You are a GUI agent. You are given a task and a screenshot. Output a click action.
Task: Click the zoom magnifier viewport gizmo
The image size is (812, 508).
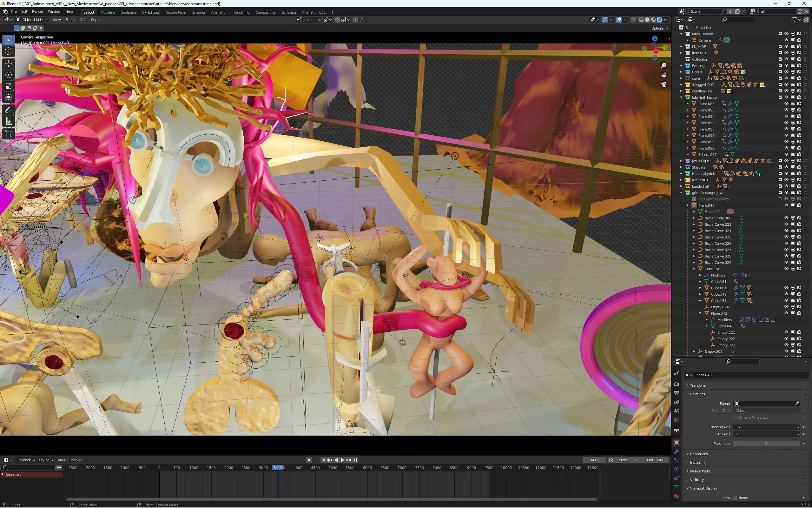click(x=663, y=65)
